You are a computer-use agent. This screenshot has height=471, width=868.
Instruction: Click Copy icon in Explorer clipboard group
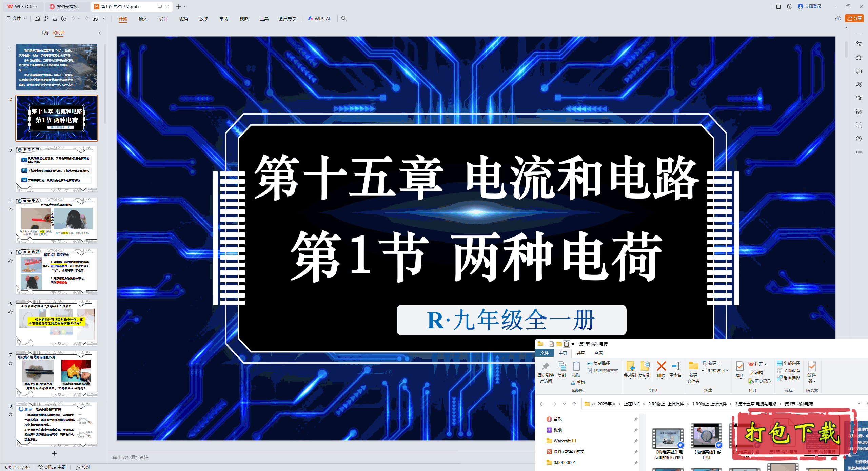562,369
